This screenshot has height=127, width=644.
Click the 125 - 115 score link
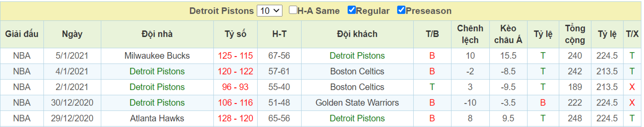point(235,56)
